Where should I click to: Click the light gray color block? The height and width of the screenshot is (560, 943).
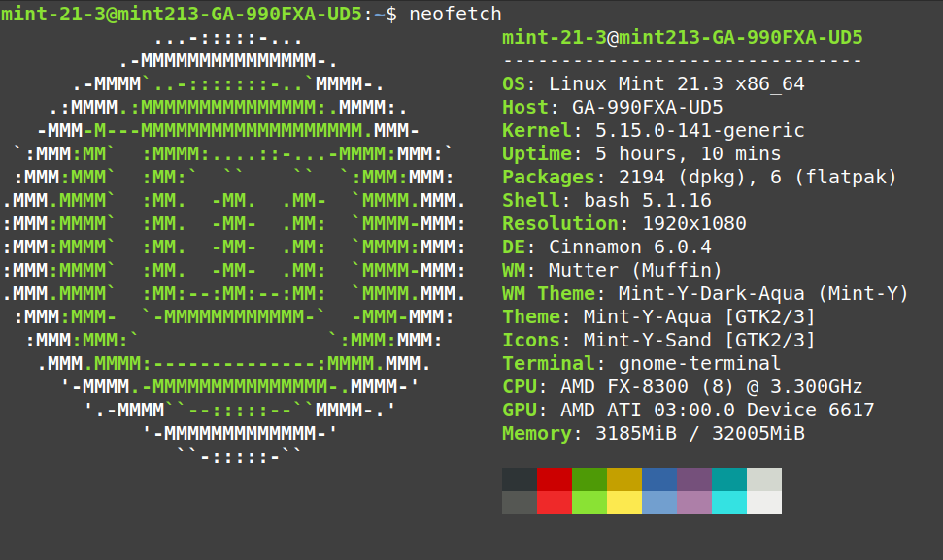(x=763, y=479)
